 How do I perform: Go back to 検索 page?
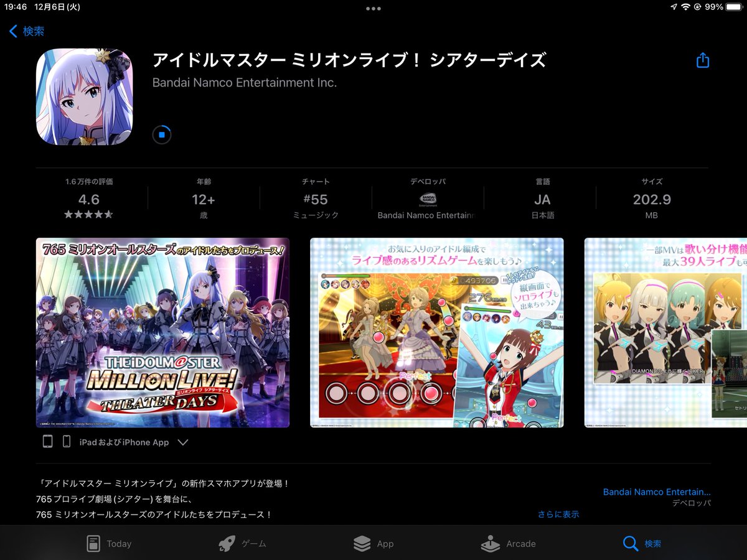tap(26, 31)
